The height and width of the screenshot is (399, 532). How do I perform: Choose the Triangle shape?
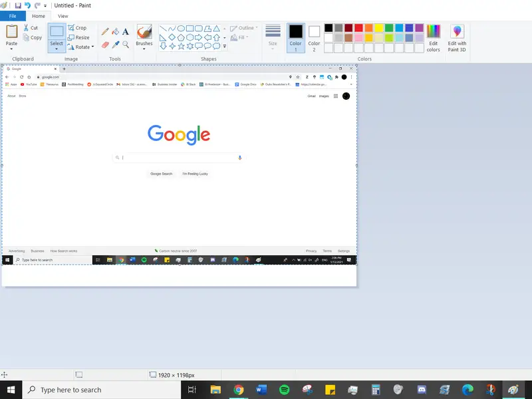pyautogui.click(x=216, y=29)
